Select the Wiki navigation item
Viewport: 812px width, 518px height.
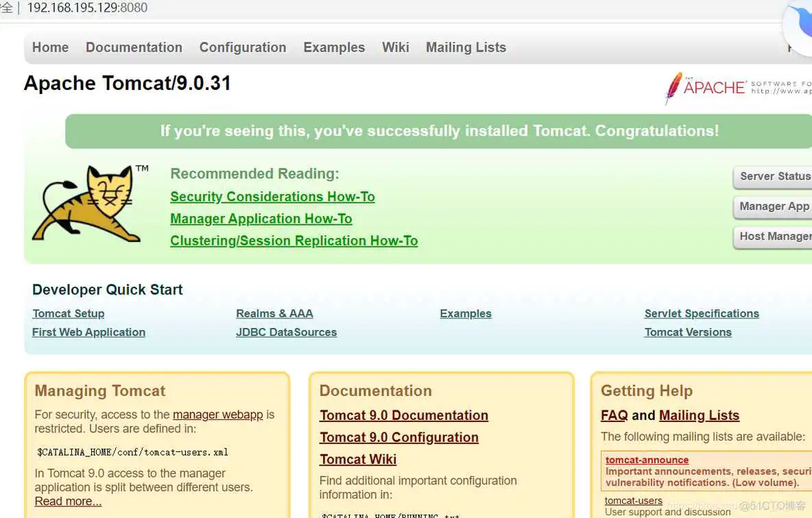(396, 47)
